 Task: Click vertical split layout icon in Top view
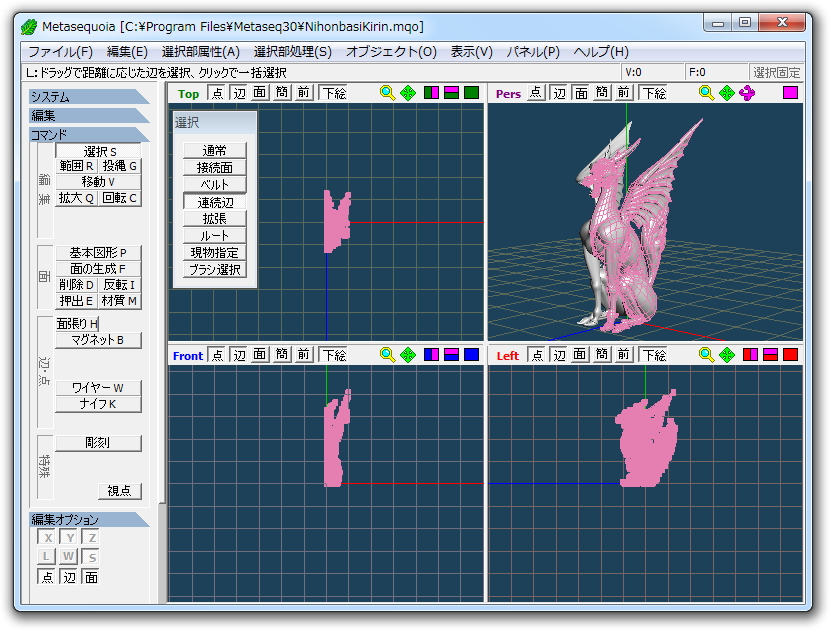pos(431,93)
